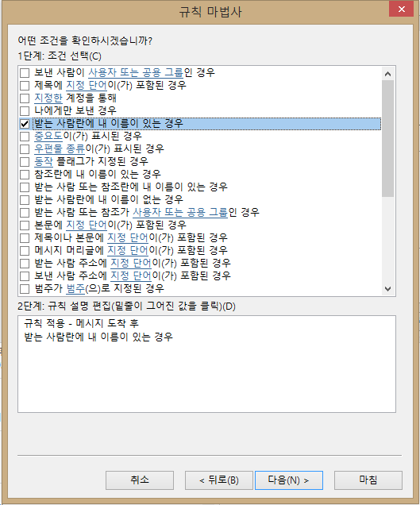Open '지정 단어' link in 메시지 머리글에 condition
Viewport: 420px width, 505px height.
tap(128, 250)
